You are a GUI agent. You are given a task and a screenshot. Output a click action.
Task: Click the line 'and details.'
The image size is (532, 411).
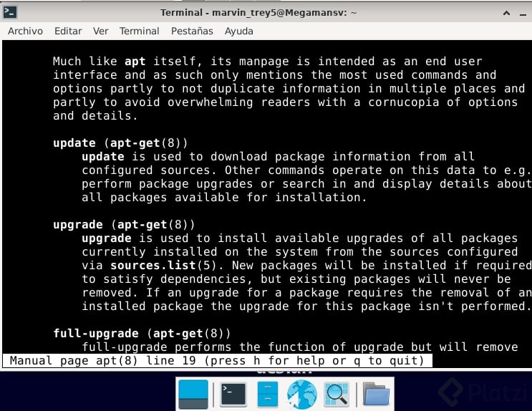click(95, 116)
